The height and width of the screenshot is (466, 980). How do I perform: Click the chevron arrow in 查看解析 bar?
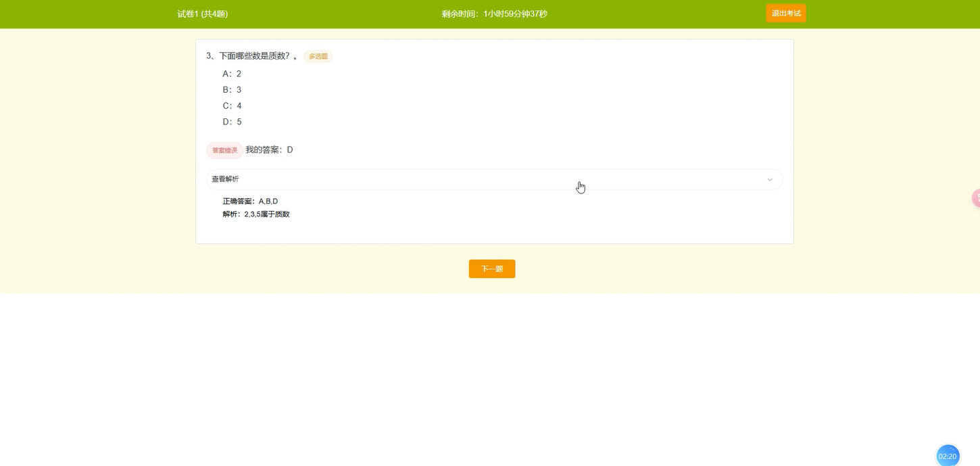[770, 179]
